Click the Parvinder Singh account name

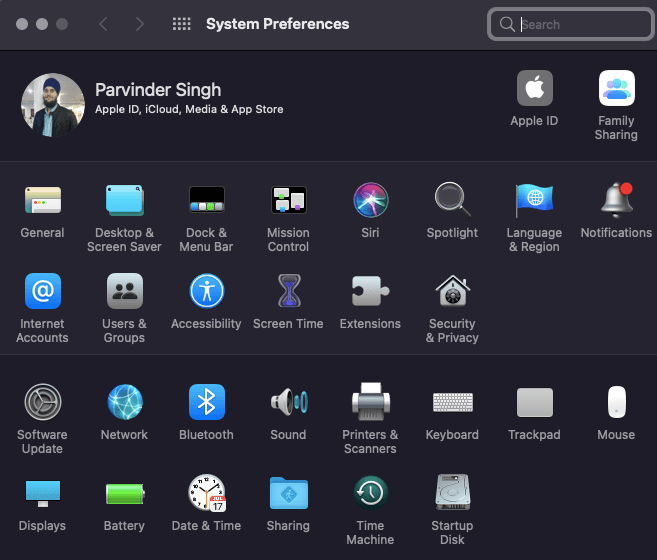click(158, 90)
